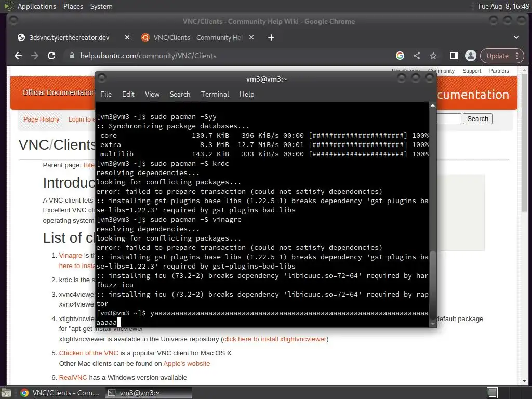
Task: Open Support link in page header
Action: (472, 71)
